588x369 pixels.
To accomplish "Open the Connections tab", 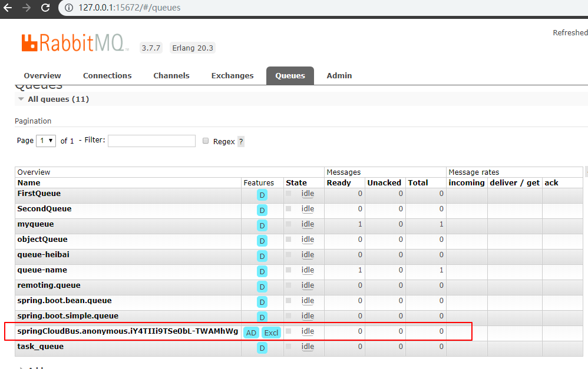I will pyautogui.click(x=107, y=75).
